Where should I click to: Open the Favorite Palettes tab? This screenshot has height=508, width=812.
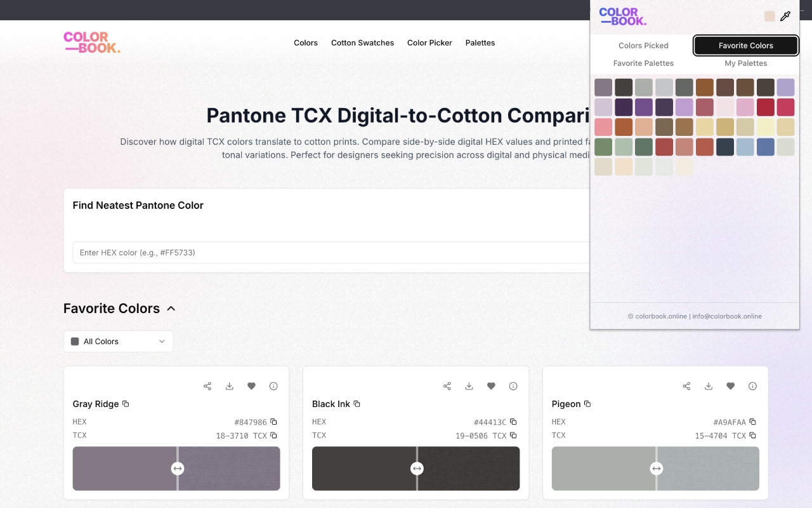coord(643,63)
